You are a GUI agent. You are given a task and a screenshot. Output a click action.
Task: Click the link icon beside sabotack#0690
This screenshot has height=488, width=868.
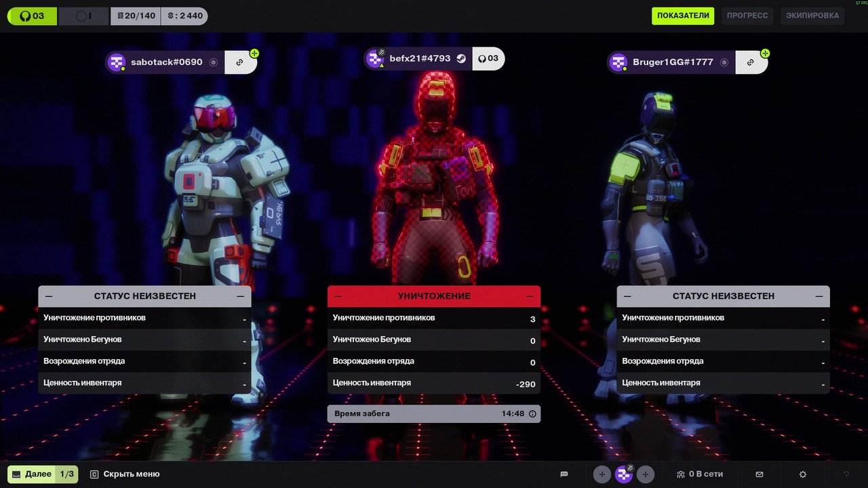(239, 62)
